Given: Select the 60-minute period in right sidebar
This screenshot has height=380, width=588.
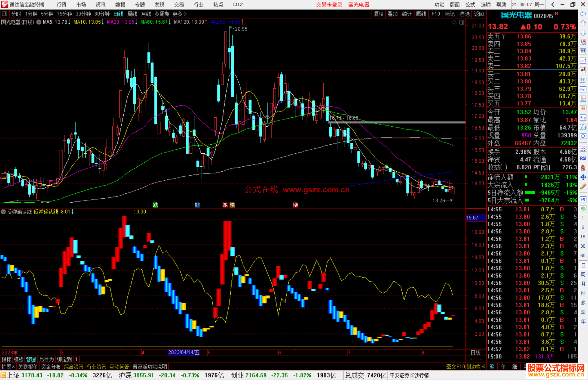Looking at the screenshot, I should pos(583,256).
